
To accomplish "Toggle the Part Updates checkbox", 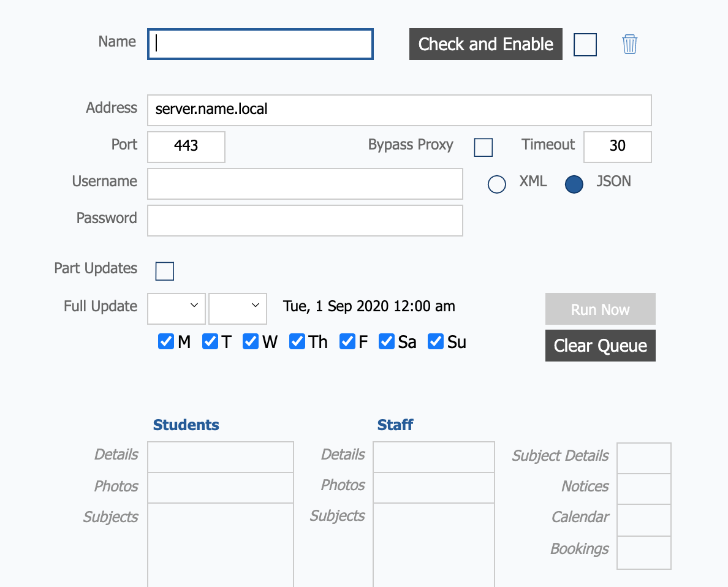I will pos(164,271).
